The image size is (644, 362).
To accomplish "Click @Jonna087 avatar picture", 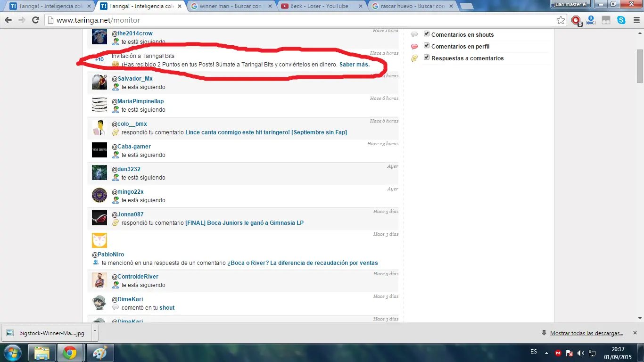I will click(x=99, y=218).
